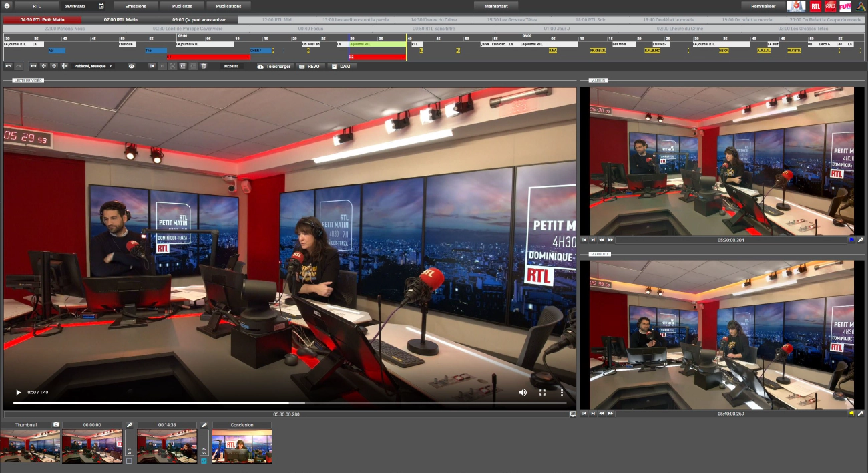
Task: Click the edit icon beside 00:14:33
Action: pos(204,424)
